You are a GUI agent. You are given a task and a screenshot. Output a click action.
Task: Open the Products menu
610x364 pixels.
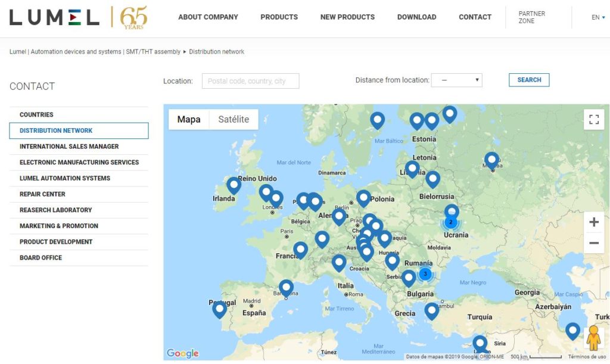(279, 17)
